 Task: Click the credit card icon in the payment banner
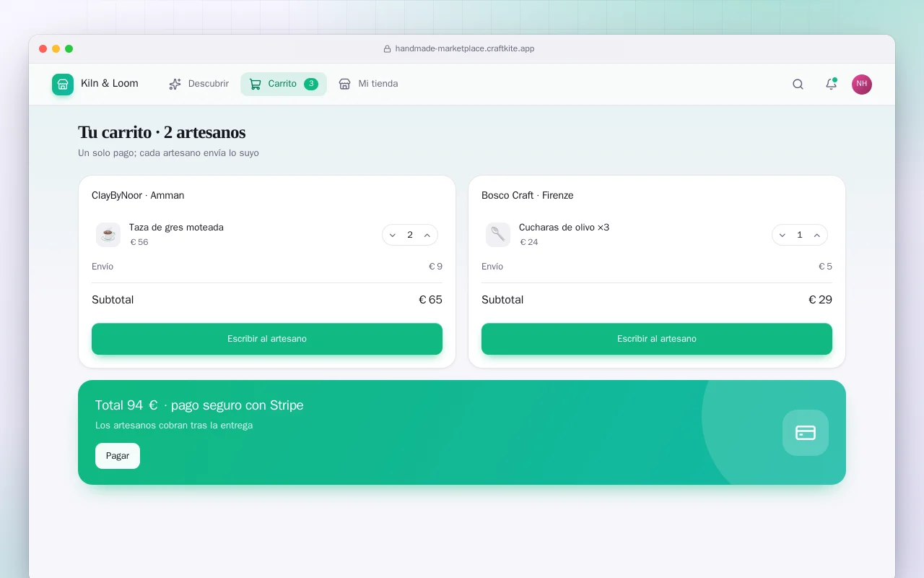coord(806,433)
